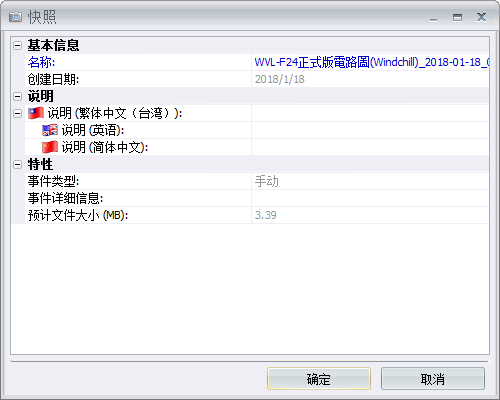The width and height of the screenshot is (500, 400).
Task: Click the 说明 (繁体中文) description input field
Action: click(x=370, y=113)
